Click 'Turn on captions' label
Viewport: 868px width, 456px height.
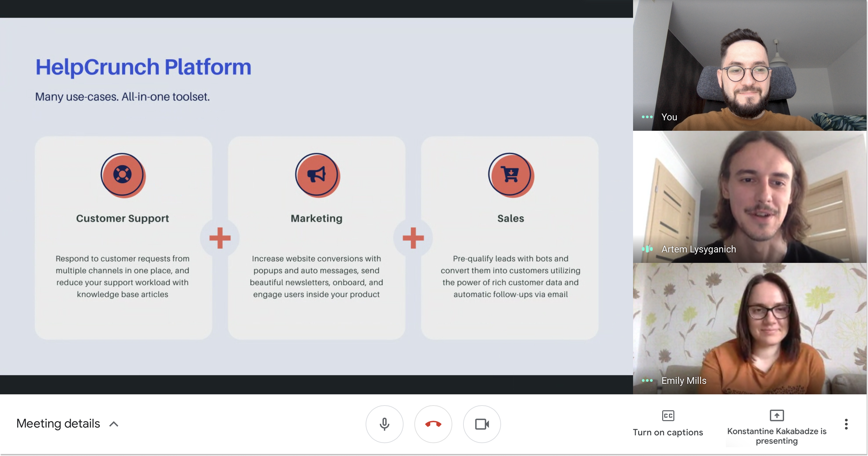tap(668, 432)
